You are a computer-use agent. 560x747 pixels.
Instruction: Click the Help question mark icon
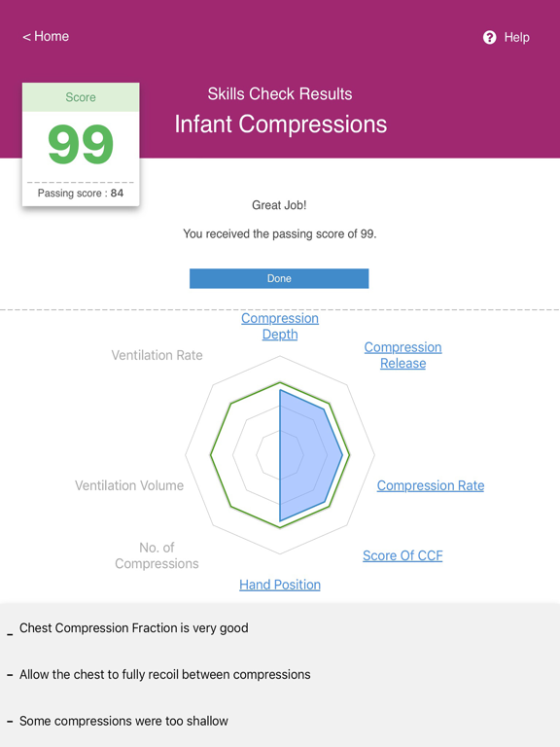click(x=490, y=37)
